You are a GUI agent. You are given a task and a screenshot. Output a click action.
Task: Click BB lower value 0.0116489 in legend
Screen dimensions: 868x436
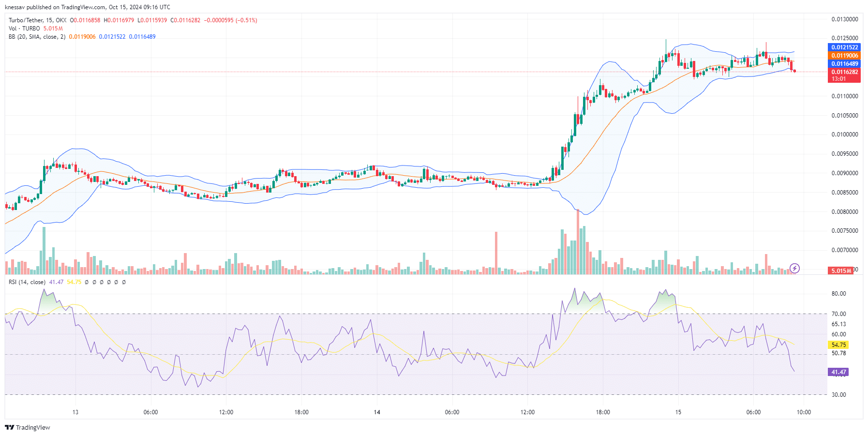pyautogui.click(x=142, y=37)
